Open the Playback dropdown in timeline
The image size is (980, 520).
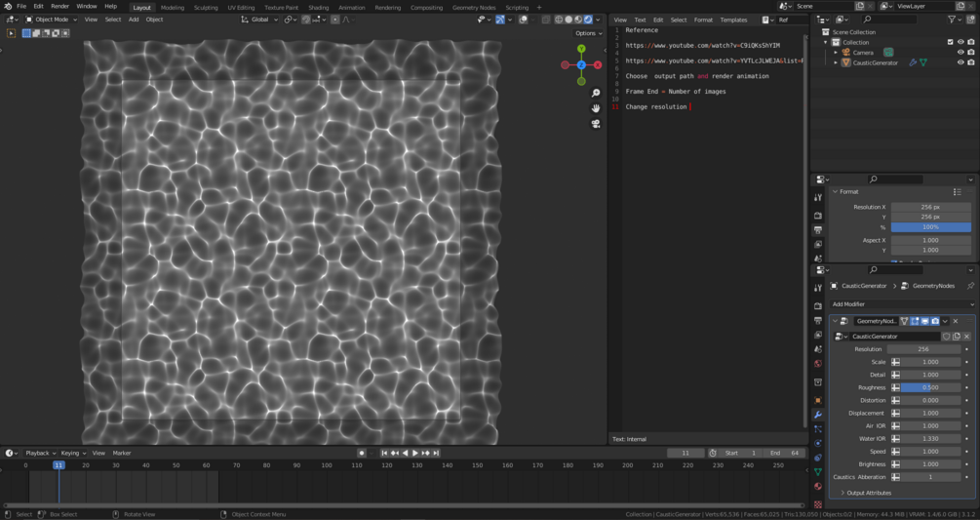point(41,453)
